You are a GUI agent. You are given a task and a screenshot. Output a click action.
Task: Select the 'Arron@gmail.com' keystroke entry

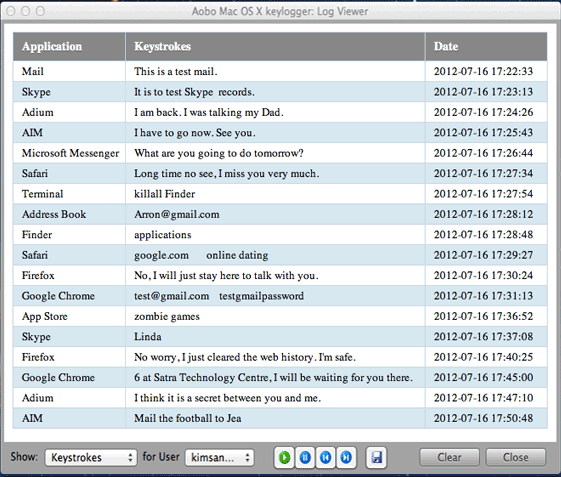click(x=177, y=214)
